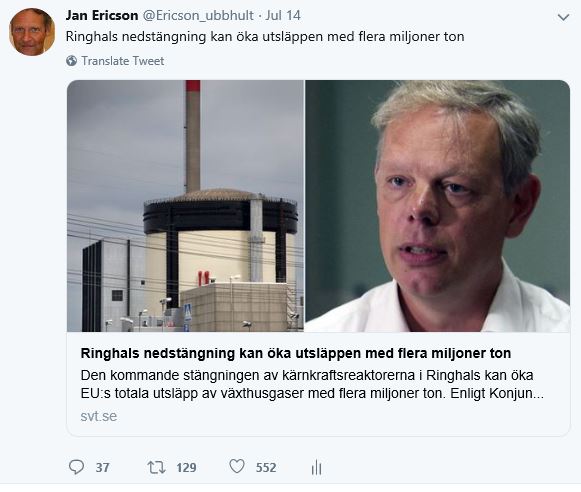The width and height of the screenshot is (581, 492).
Task: Click the 37 replies count
Action: 102,468
